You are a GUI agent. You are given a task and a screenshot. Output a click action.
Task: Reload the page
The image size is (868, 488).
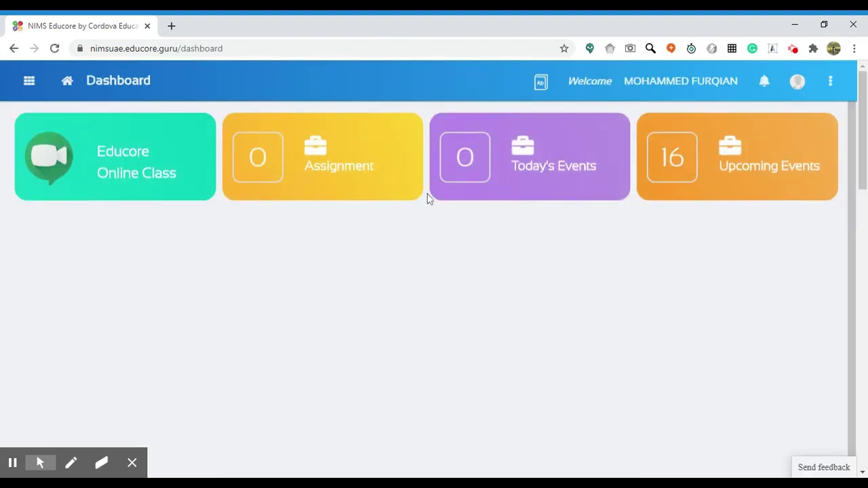pos(55,48)
